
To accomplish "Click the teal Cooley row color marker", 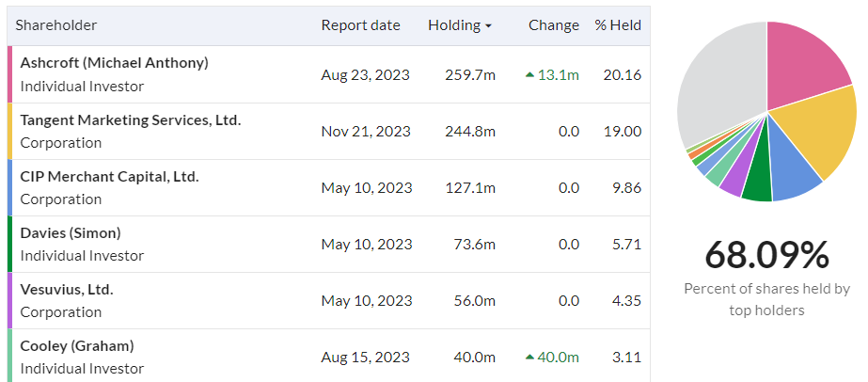I will tap(9, 356).
